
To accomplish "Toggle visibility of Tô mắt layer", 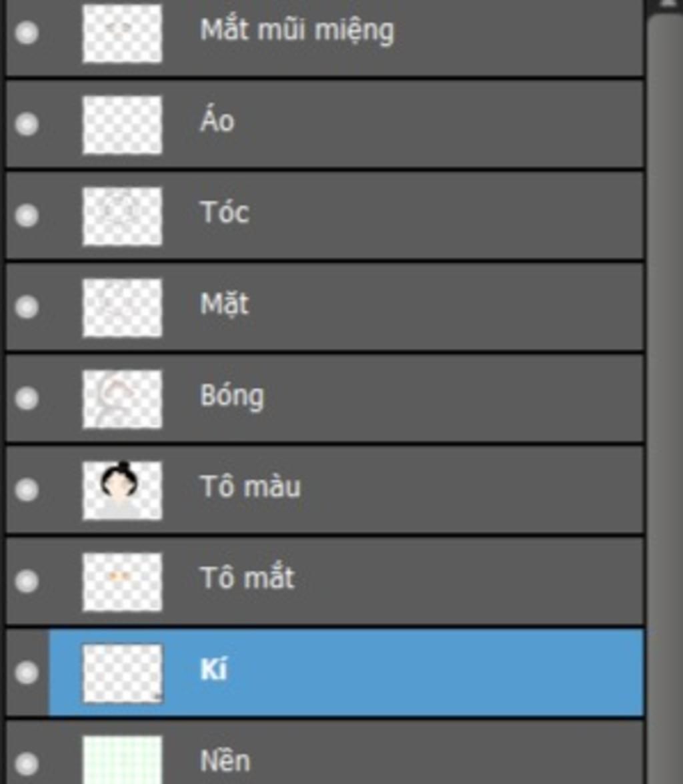I will 27,581.
